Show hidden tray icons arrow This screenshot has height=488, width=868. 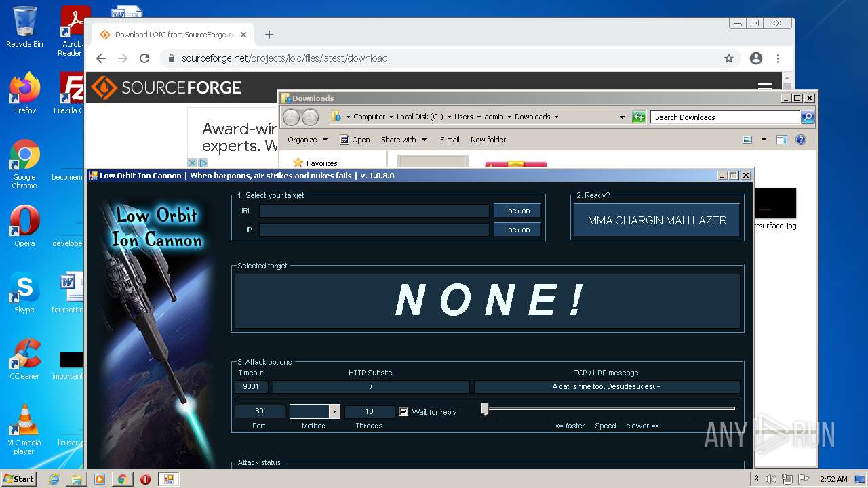click(x=756, y=479)
